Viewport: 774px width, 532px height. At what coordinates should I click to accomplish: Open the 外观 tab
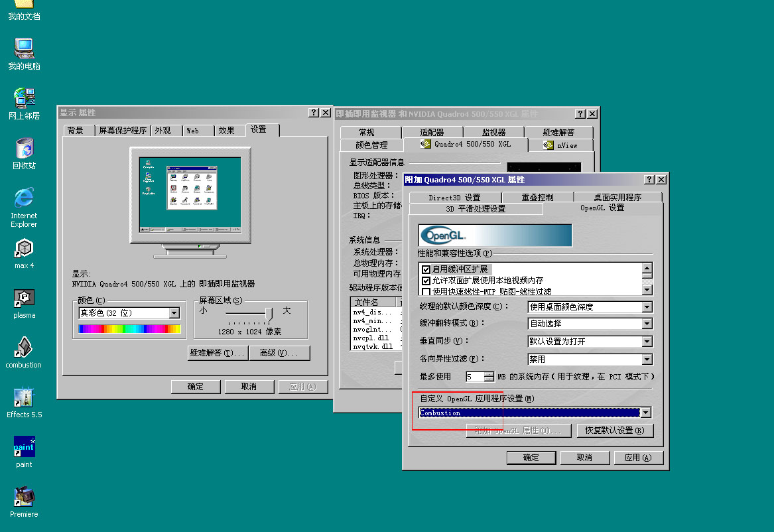pyautogui.click(x=166, y=130)
